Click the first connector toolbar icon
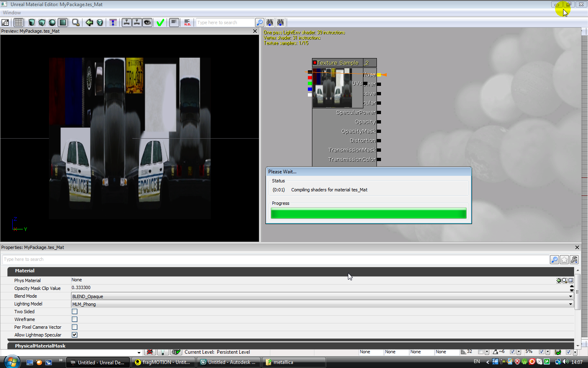588x368 pixels. click(127, 22)
